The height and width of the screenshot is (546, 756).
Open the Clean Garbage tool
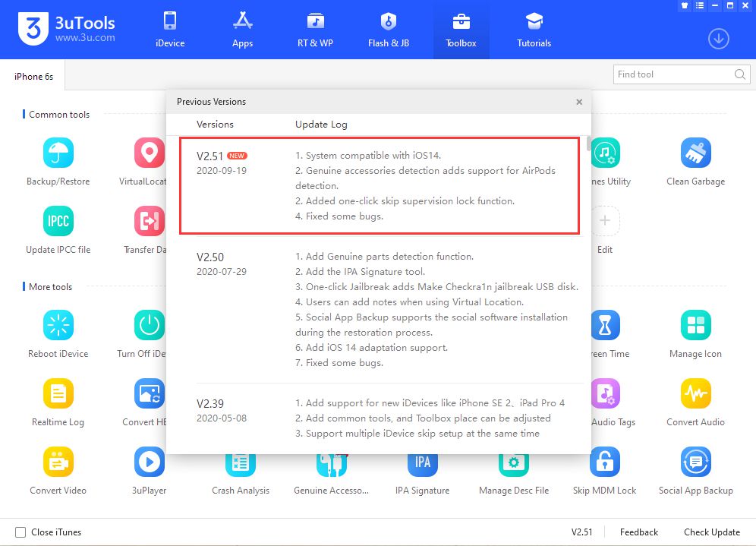696,153
